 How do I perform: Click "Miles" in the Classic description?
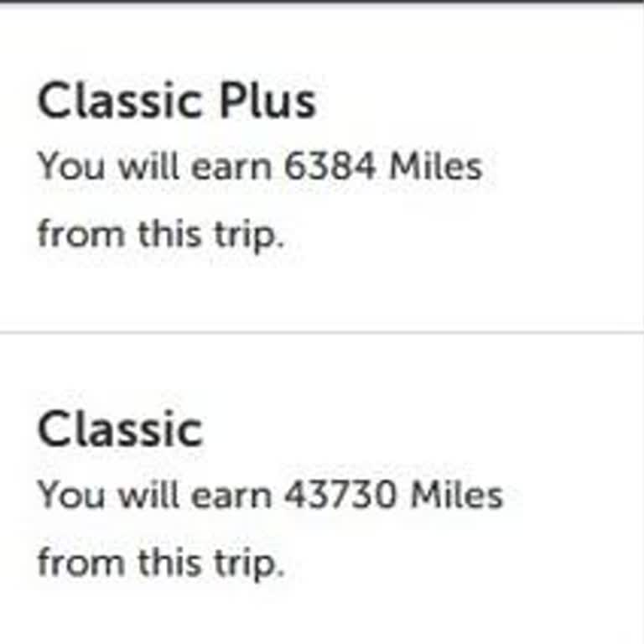[x=456, y=495]
